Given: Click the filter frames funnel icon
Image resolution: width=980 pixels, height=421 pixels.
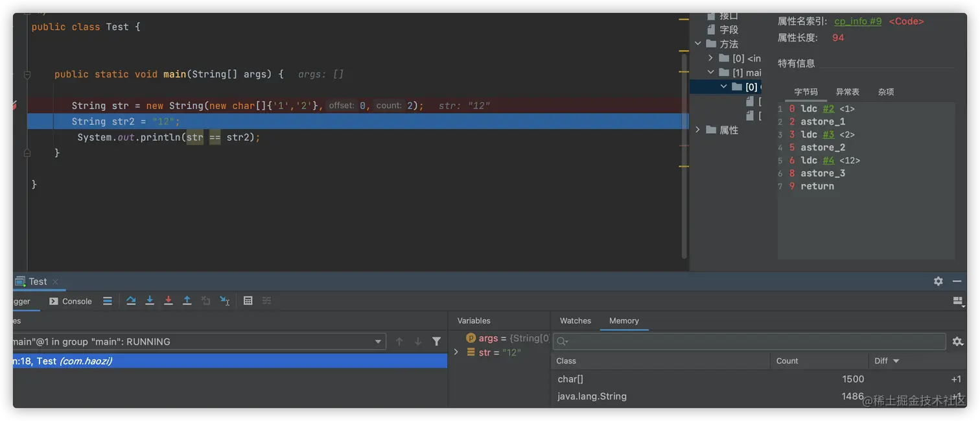Looking at the screenshot, I should tap(437, 341).
